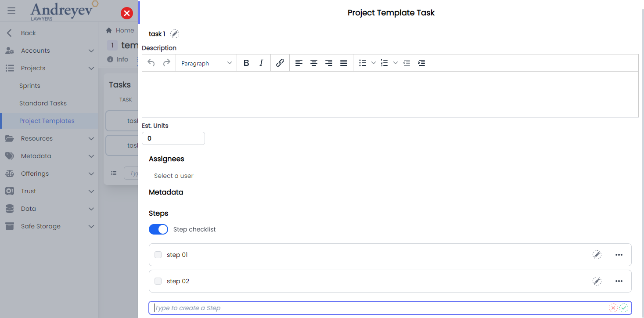Insert a link in the description editor
This screenshot has width=644, height=318.
280,62
